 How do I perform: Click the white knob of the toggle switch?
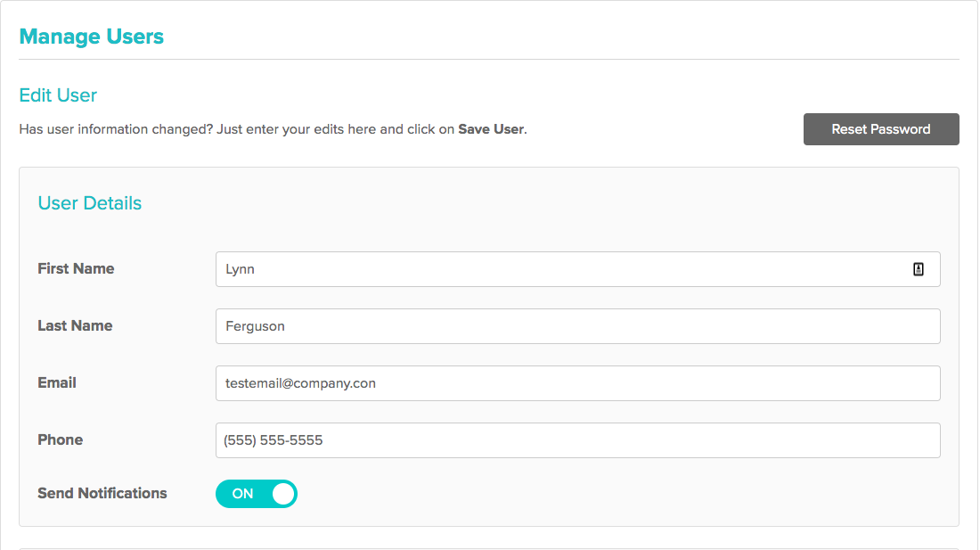[x=282, y=493]
